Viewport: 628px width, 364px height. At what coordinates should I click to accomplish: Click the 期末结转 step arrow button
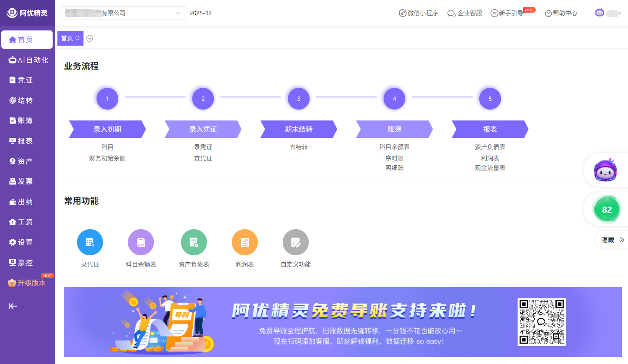coord(299,129)
